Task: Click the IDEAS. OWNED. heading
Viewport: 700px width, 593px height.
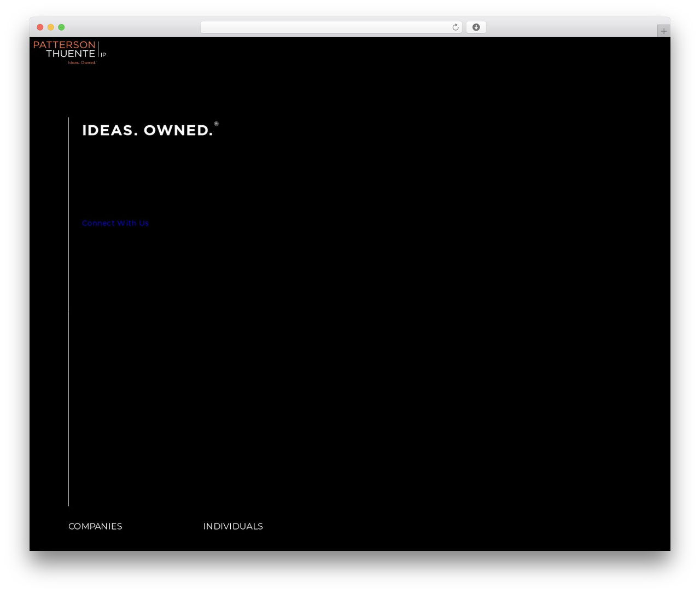Action: pos(150,130)
